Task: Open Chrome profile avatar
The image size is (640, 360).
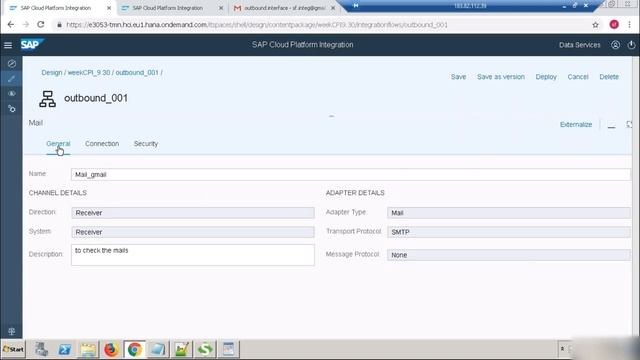Action: 614,24
